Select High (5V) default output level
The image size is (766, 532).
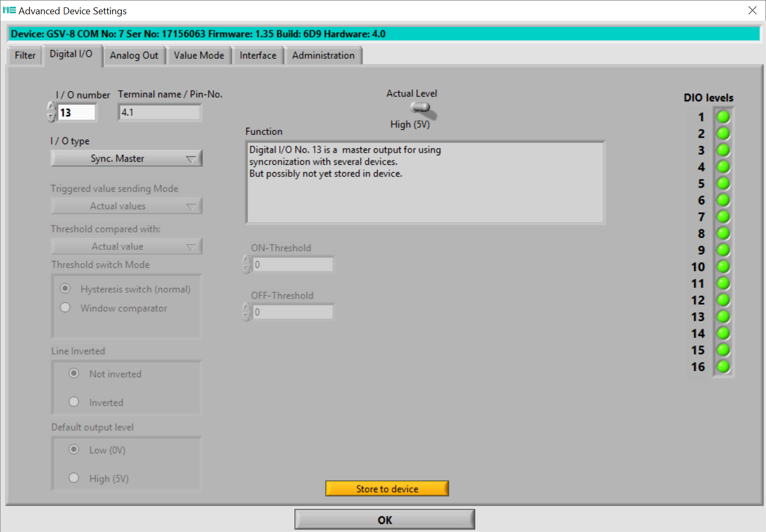click(x=74, y=478)
